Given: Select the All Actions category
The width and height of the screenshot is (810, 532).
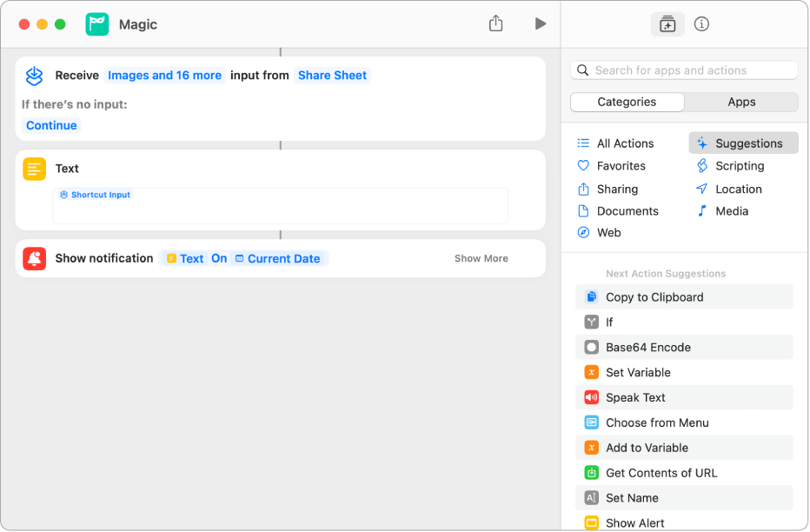Looking at the screenshot, I should coord(624,143).
